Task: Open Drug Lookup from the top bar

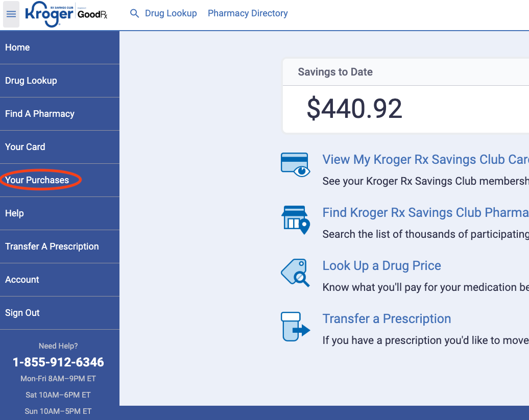Action: click(x=171, y=13)
